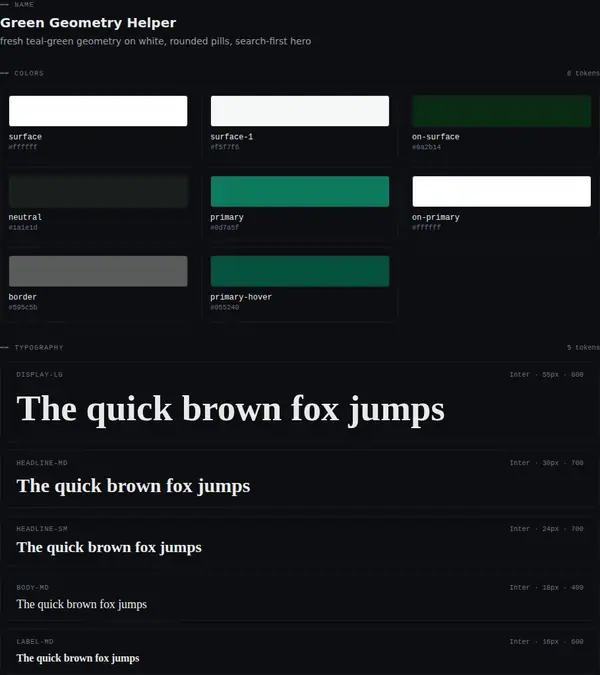This screenshot has height=675, width=600.
Task: Click the #0a2b14 hex value
Action: 426,147
